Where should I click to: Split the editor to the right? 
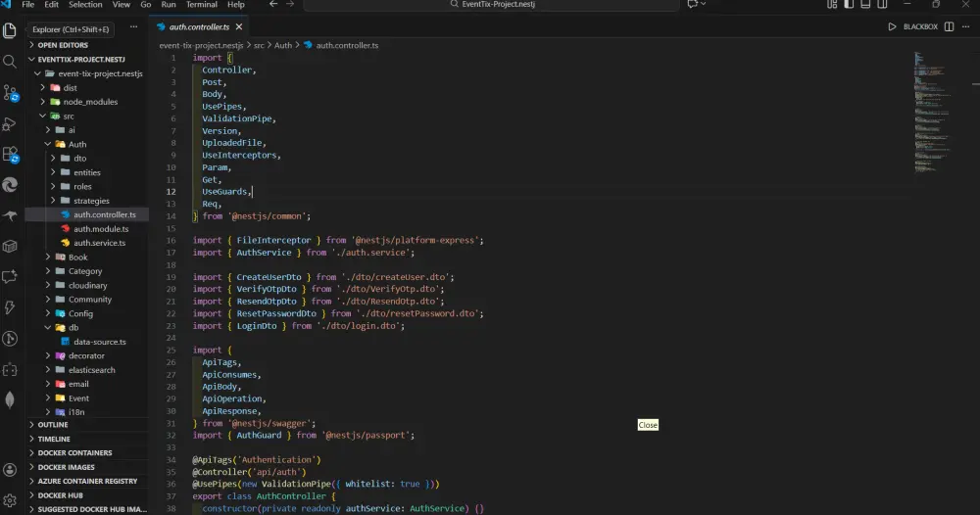click(950, 26)
